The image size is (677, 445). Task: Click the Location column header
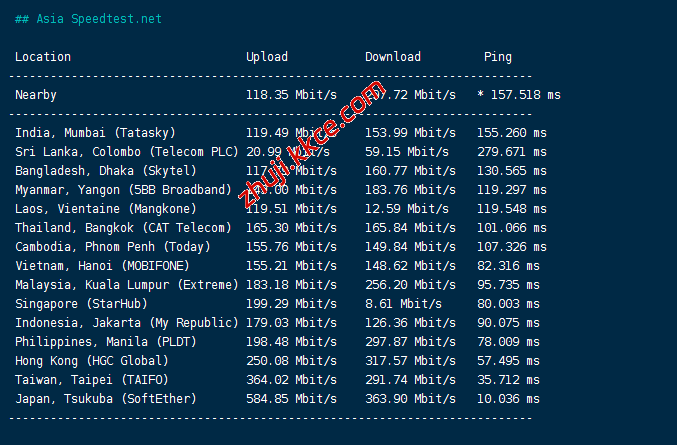pyautogui.click(x=43, y=57)
